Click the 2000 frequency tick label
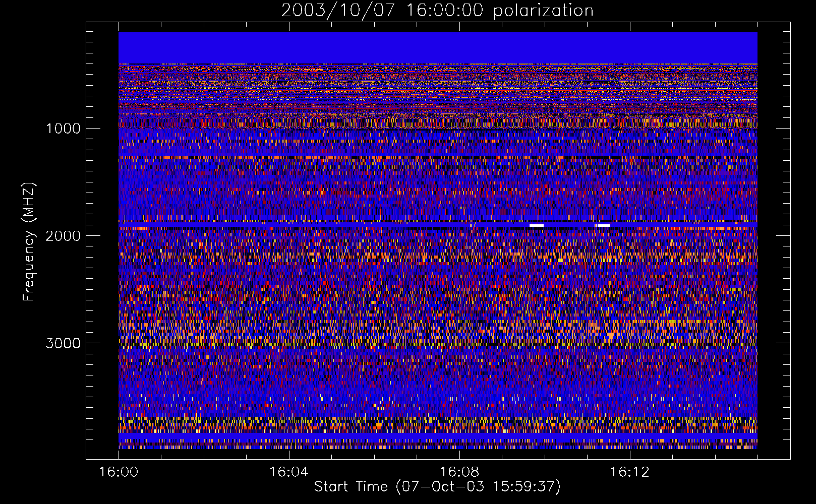 [63, 236]
